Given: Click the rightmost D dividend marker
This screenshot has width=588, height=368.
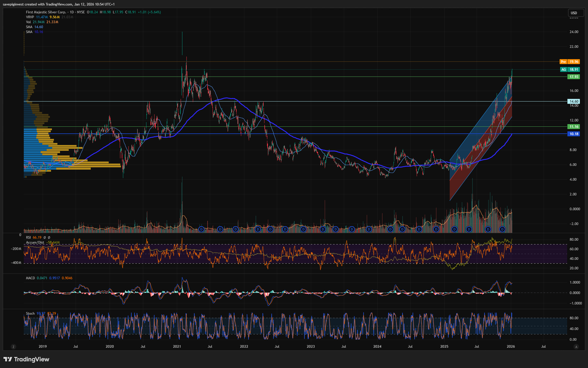Looking at the screenshot, I should tap(502, 229).
